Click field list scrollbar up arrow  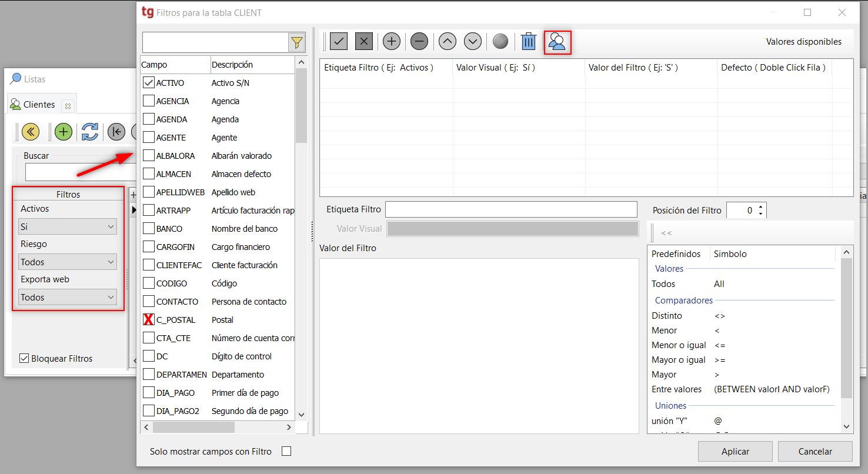click(x=302, y=62)
